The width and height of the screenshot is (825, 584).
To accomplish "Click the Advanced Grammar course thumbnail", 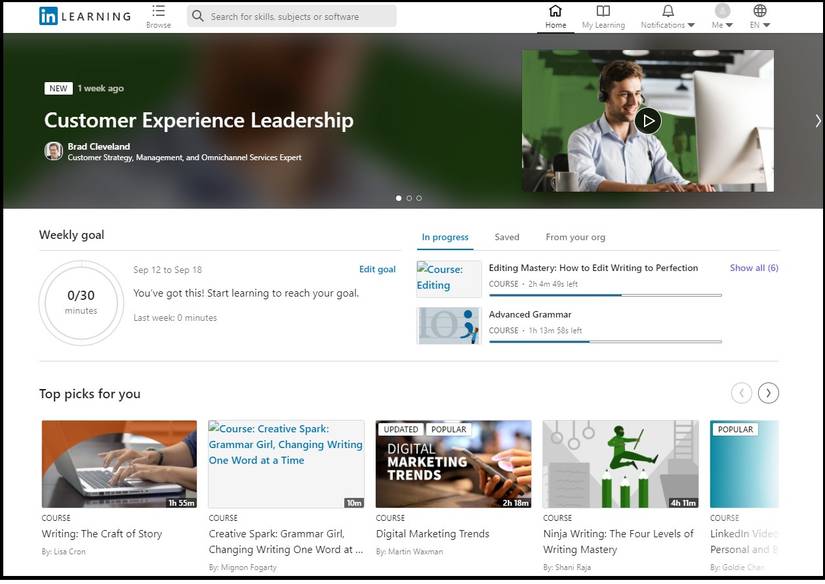I will [449, 326].
